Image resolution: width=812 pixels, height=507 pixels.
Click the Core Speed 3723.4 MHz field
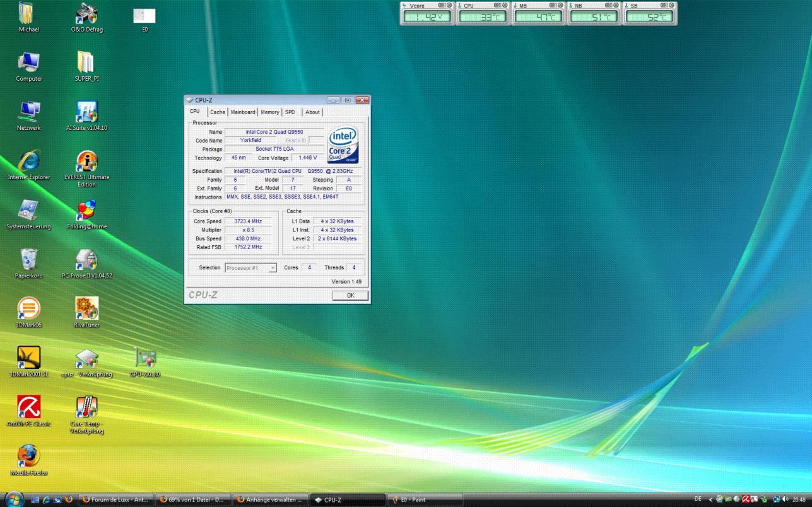248,221
